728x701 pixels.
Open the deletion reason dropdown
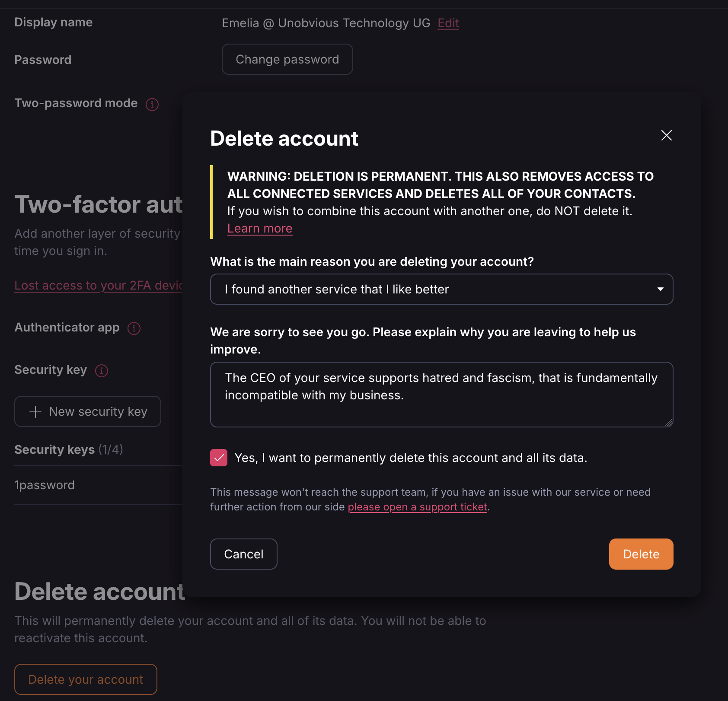pyautogui.click(x=441, y=289)
